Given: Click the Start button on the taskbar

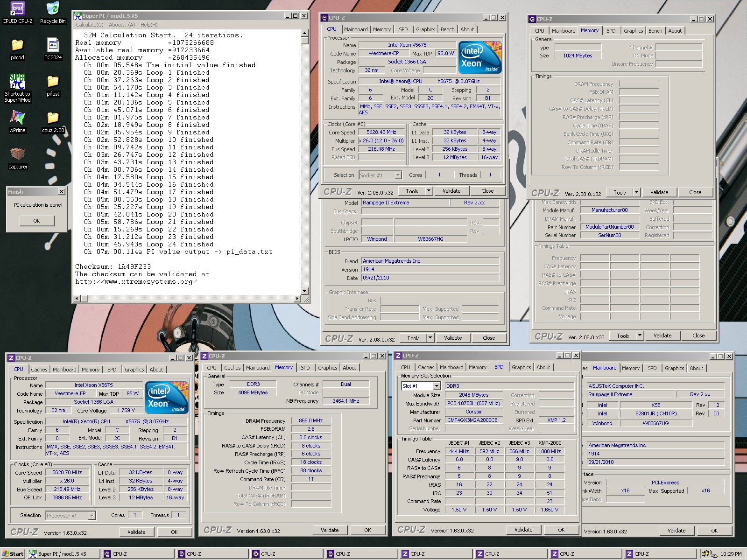Looking at the screenshot, I should coord(13,554).
